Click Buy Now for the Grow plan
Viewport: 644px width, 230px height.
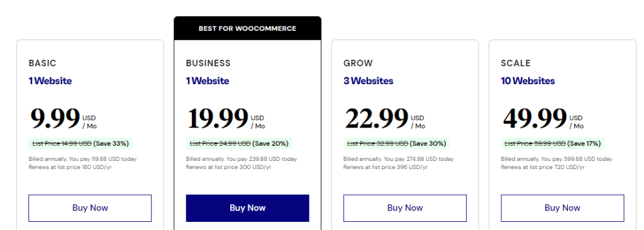405,208
